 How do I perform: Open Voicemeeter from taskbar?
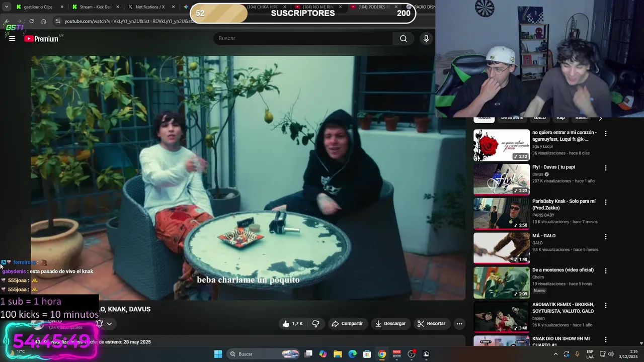(x=396, y=354)
